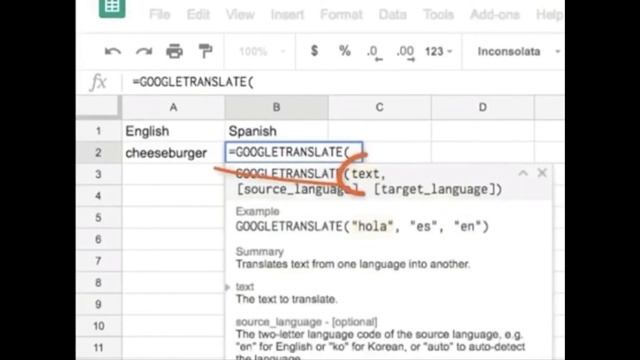This screenshot has height=360, width=640.
Task: Select row 5 header
Action: [x=98, y=218]
